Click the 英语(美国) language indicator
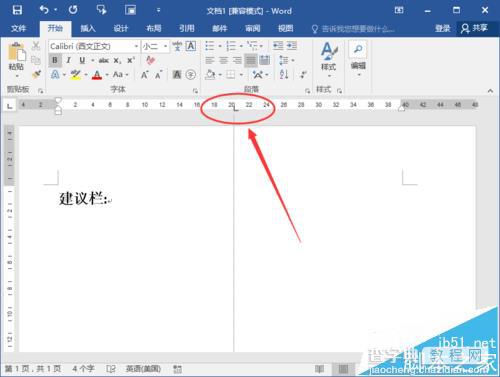 (143, 369)
